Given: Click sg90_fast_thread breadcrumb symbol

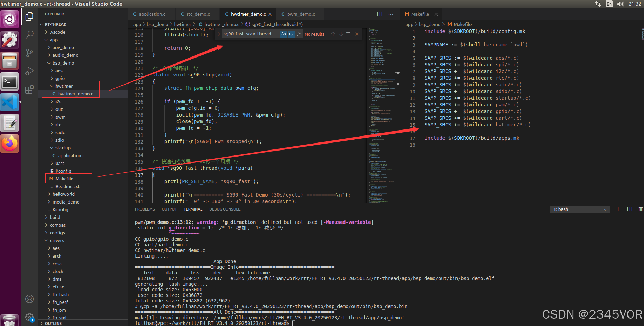Looking at the screenshot, I should click(x=277, y=24).
